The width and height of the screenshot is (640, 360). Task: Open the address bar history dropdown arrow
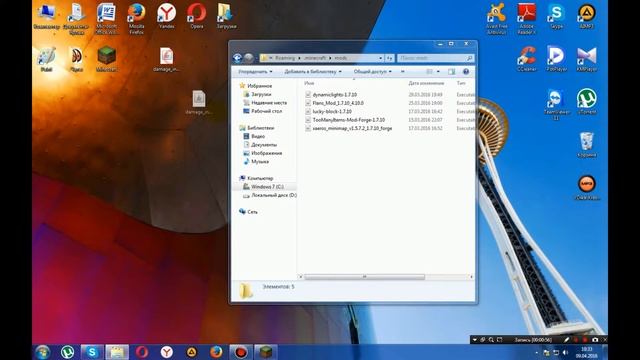click(380, 58)
